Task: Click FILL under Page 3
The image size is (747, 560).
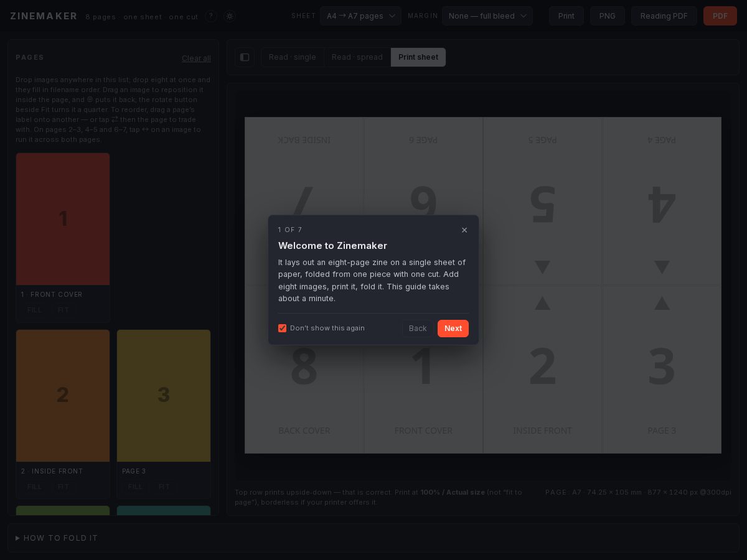Action: pos(136,487)
